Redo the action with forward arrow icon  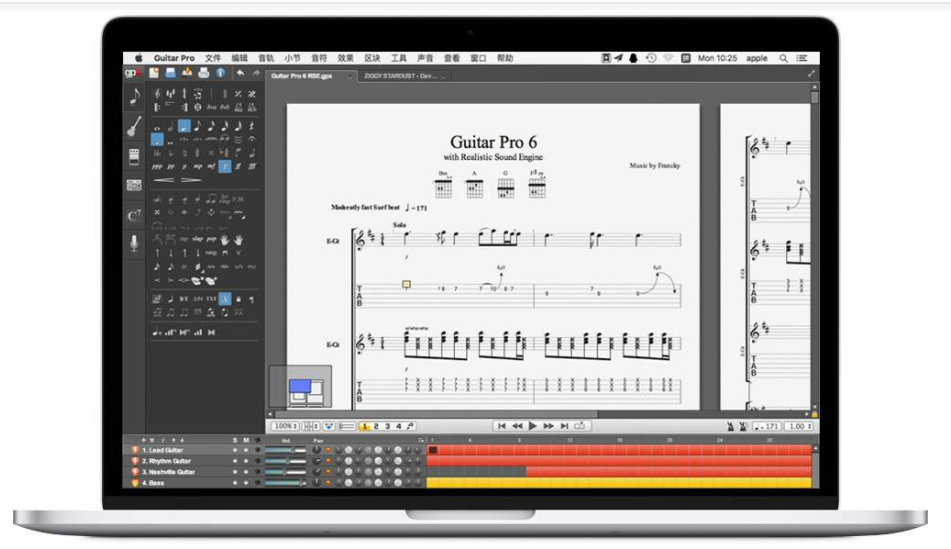[x=256, y=73]
